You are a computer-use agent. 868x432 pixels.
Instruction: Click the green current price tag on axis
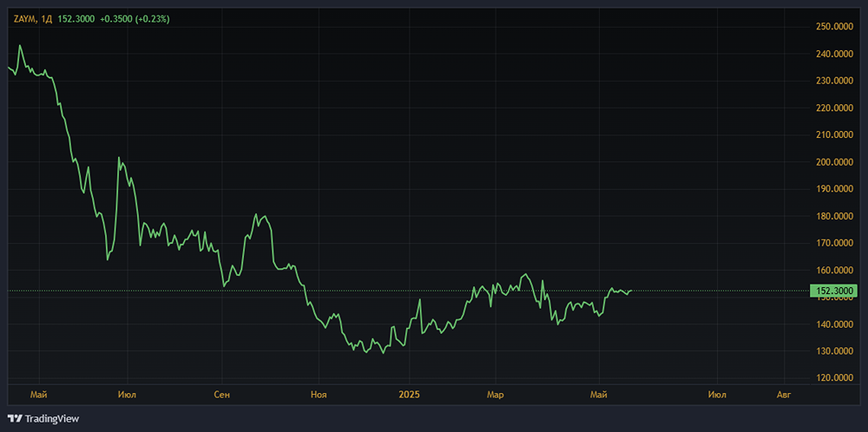click(832, 291)
